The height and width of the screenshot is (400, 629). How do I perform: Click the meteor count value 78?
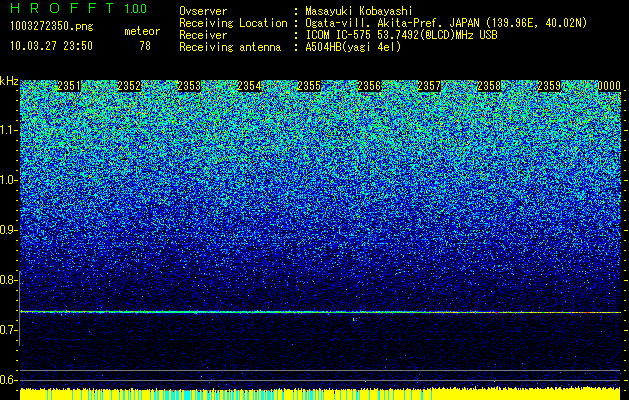pos(145,46)
